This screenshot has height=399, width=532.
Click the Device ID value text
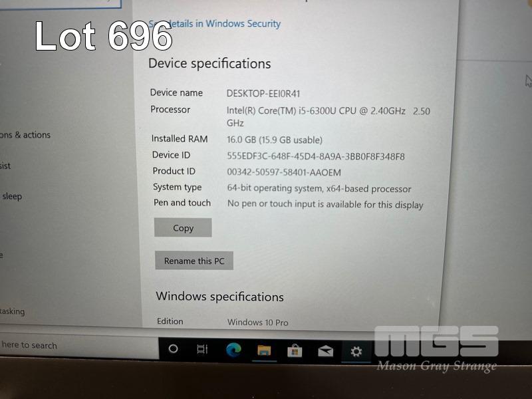tap(315, 156)
